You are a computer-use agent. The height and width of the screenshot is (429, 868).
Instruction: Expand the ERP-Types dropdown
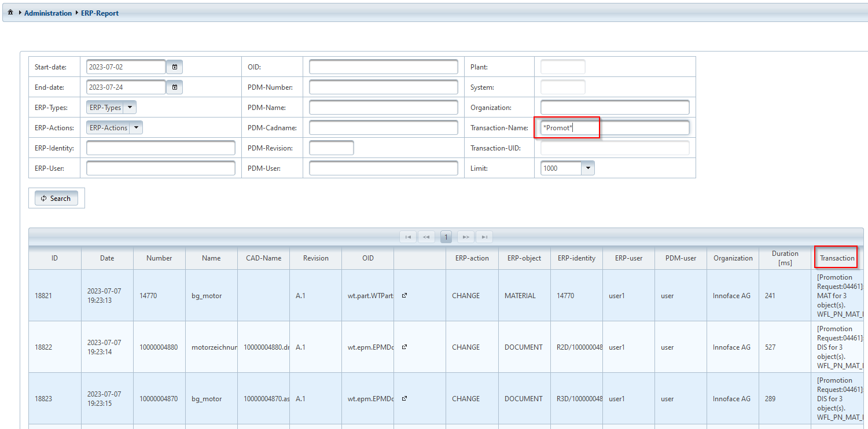(130, 108)
